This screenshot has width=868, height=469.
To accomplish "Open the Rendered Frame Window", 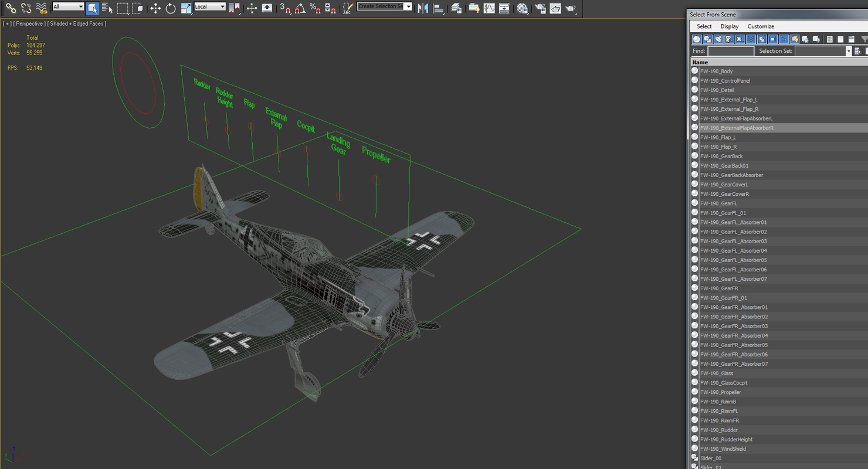I will point(555,8).
